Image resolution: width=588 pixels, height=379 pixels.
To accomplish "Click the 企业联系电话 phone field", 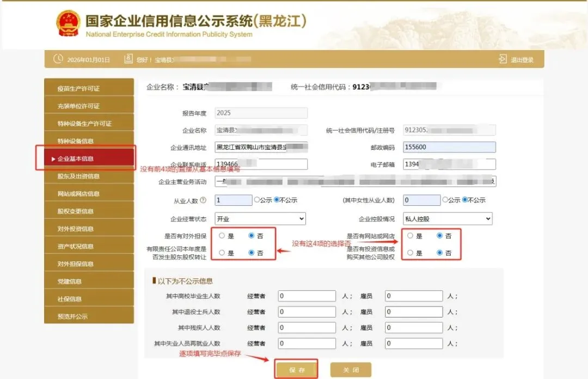I will click(x=261, y=164).
